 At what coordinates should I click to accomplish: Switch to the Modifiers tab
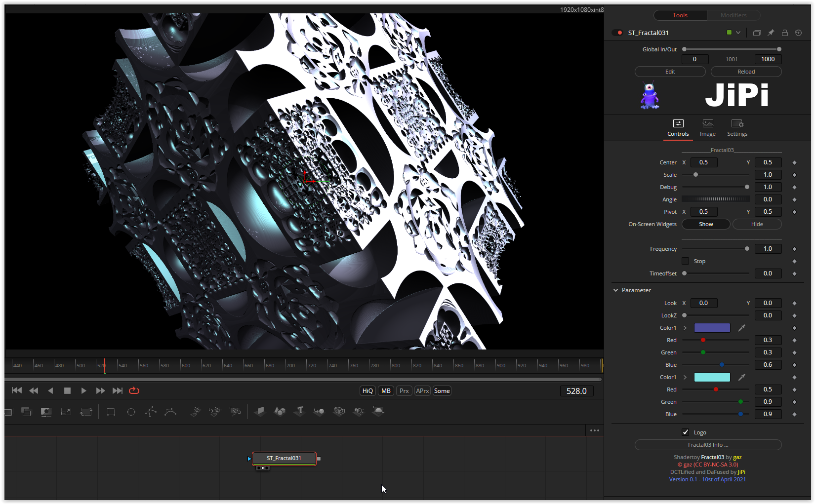click(733, 15)
